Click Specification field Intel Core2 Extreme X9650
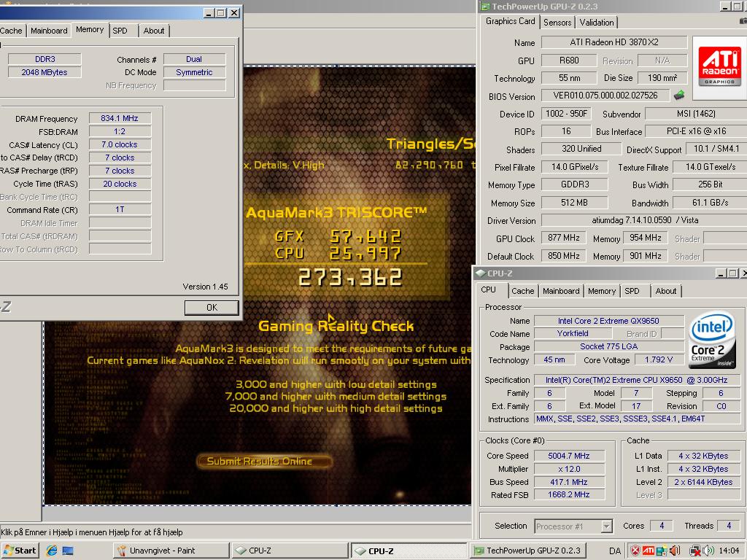This screenshot has height=560, width=747. pos(636,380)
